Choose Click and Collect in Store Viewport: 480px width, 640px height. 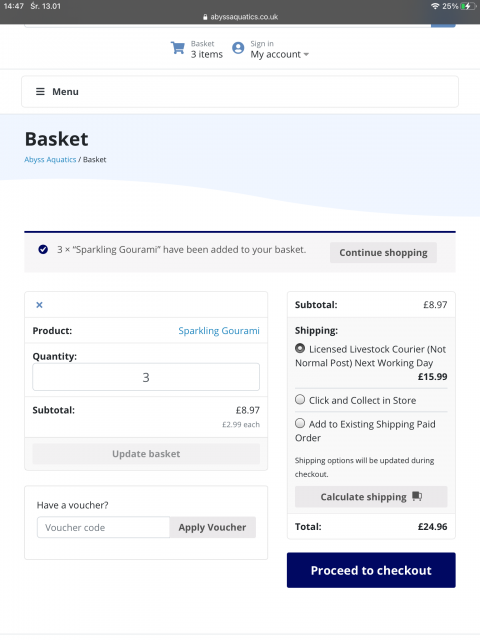(300, 399)
